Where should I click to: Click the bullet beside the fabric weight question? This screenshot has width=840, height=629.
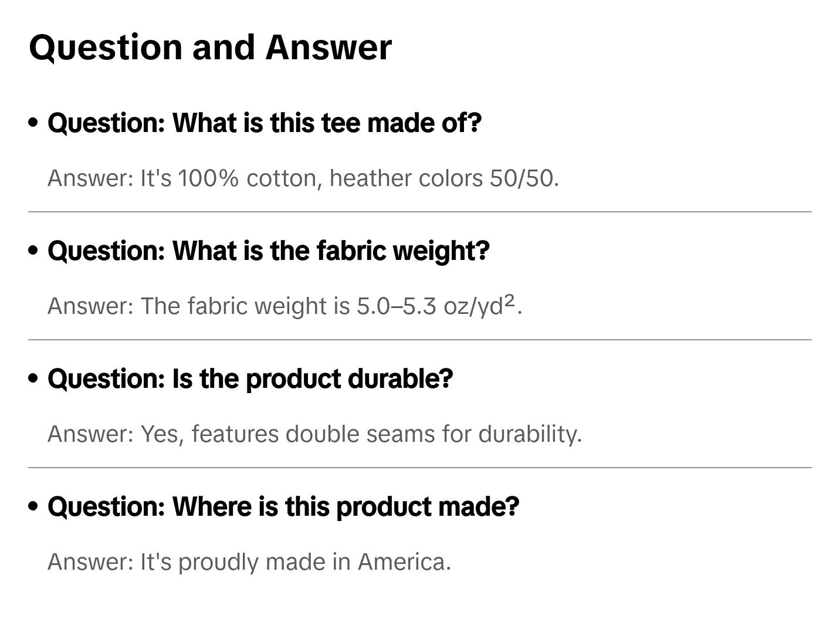33,251
